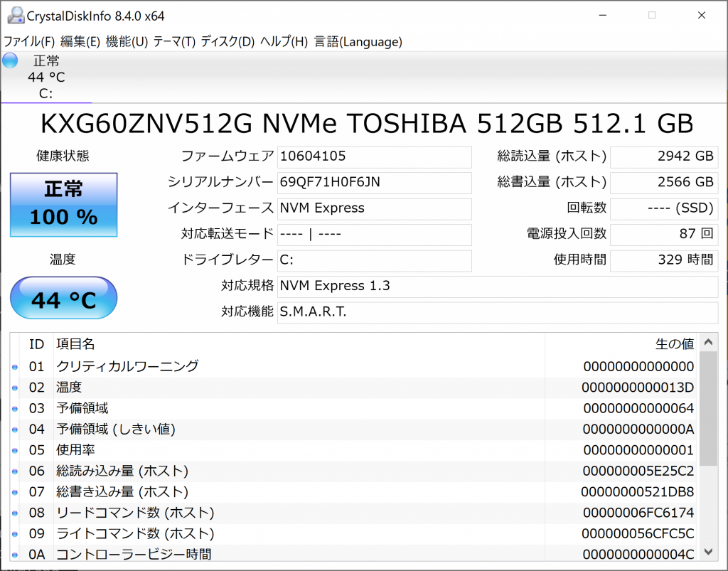This screenshot has width=728, height=571.
Task: Click the status dot for ID 02 temperature row
Action: pos(15,388)
